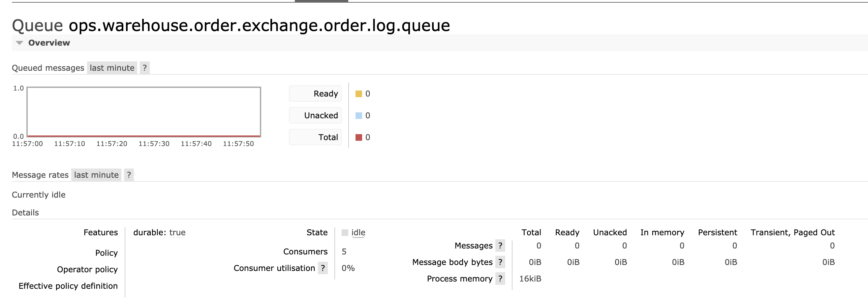
Task: Open help for Consumer utilisation
Action: point(323,268)
